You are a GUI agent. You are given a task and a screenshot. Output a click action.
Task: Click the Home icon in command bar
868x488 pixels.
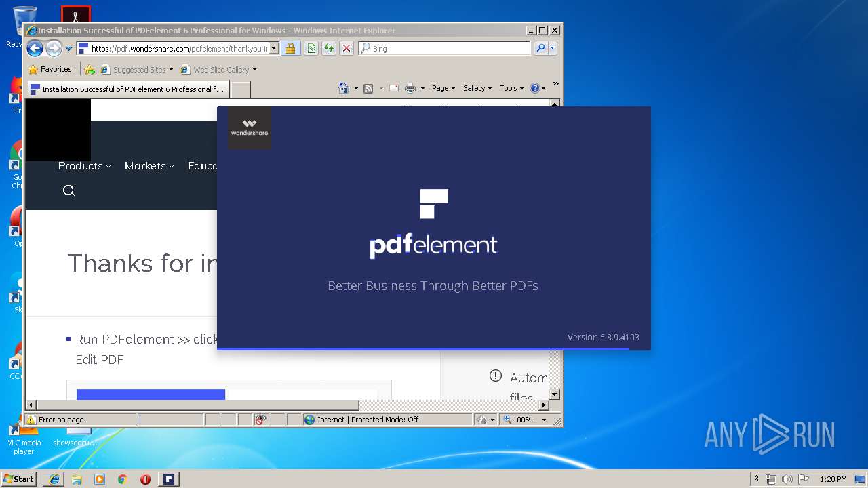[x=344, y=88]
